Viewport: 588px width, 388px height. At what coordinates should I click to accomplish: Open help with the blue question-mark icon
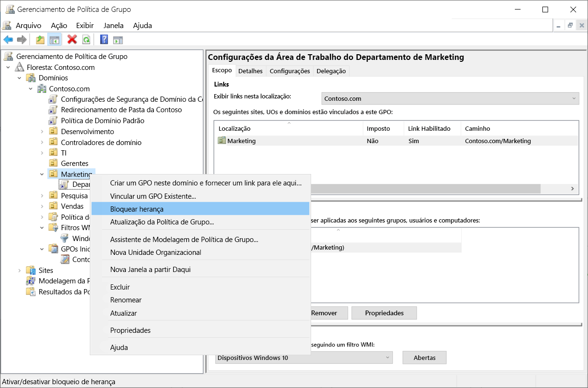click(x=104, y=39)
